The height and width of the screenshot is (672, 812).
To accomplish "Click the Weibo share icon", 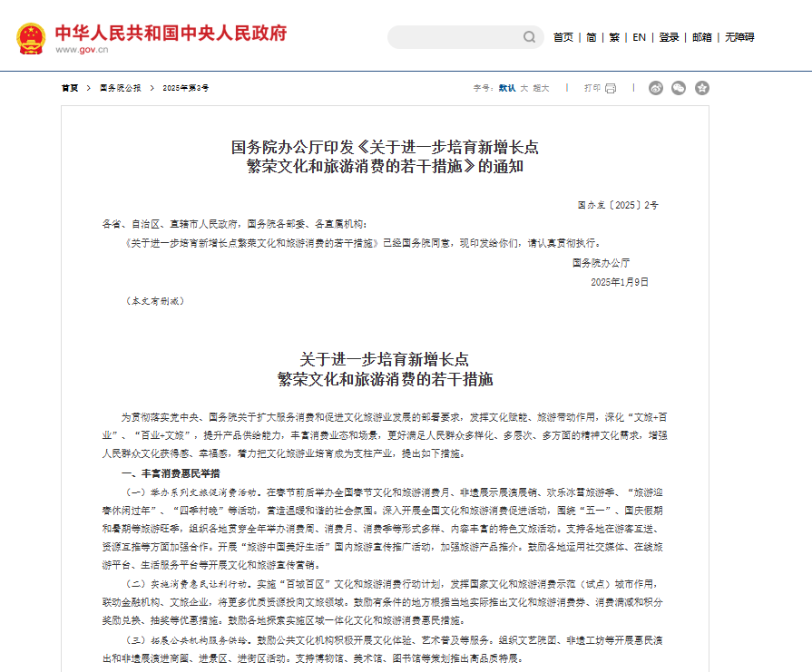I will pyautogui.click(x=655, y=89).
